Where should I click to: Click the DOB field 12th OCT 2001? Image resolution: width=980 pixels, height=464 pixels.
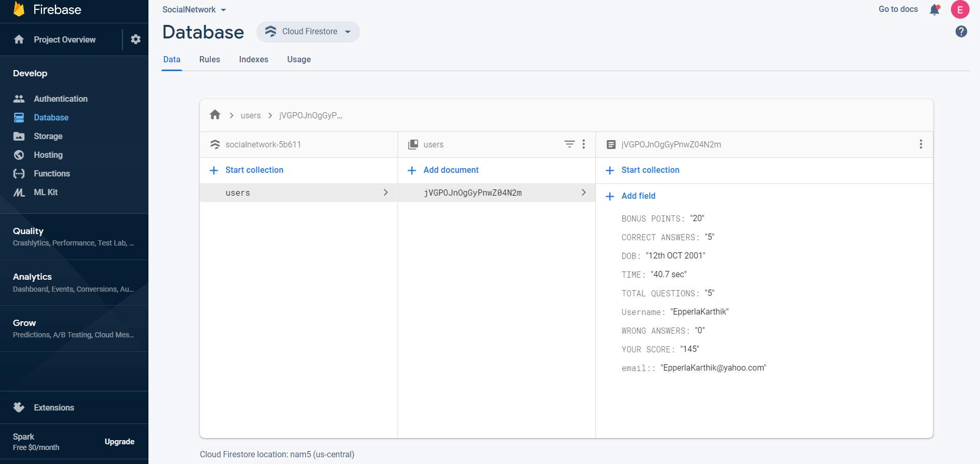coord(663,256)
